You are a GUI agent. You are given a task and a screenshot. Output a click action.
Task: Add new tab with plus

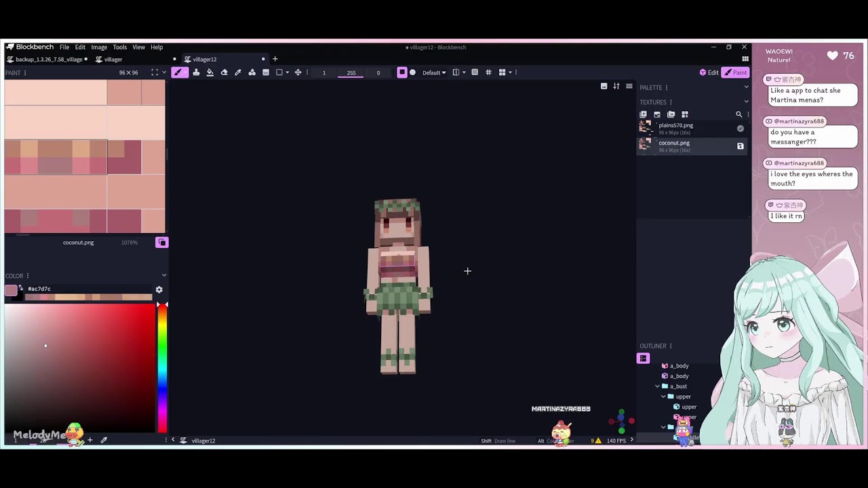tap(275, 59)
